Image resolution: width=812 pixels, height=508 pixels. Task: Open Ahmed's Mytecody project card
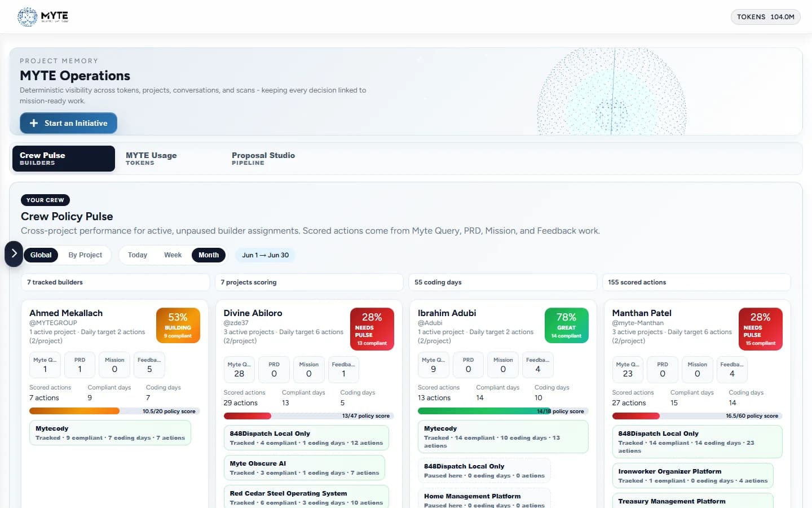tap(110, 433)
